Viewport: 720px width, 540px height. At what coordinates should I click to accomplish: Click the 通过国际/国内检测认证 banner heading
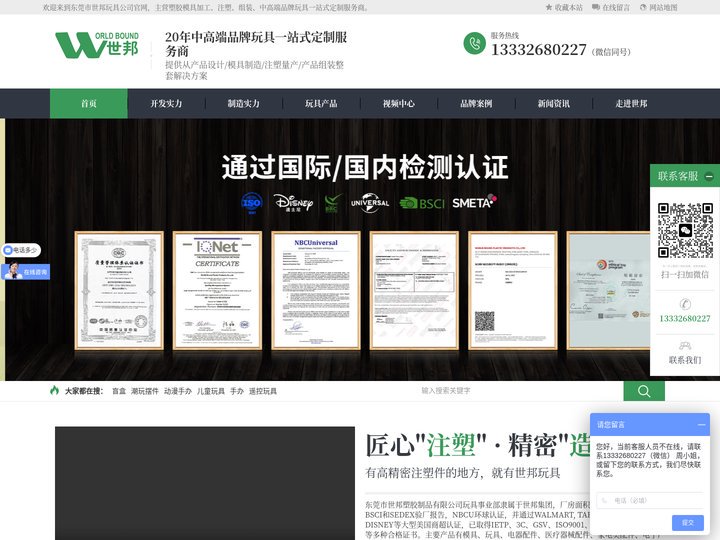click(365, 167)
